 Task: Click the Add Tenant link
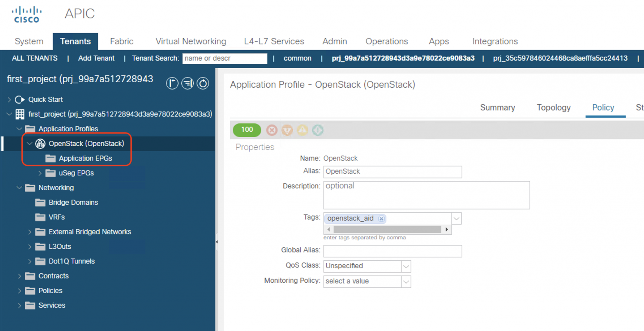(x=96, y=58)
